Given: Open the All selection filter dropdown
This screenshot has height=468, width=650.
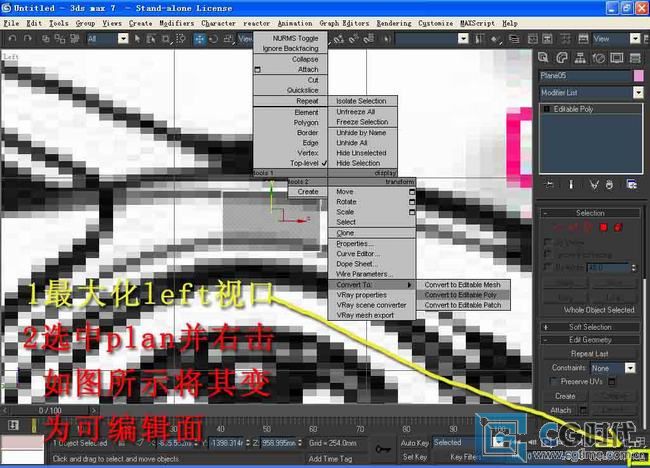Looking at the screenshot, I should tap(123, 39).
